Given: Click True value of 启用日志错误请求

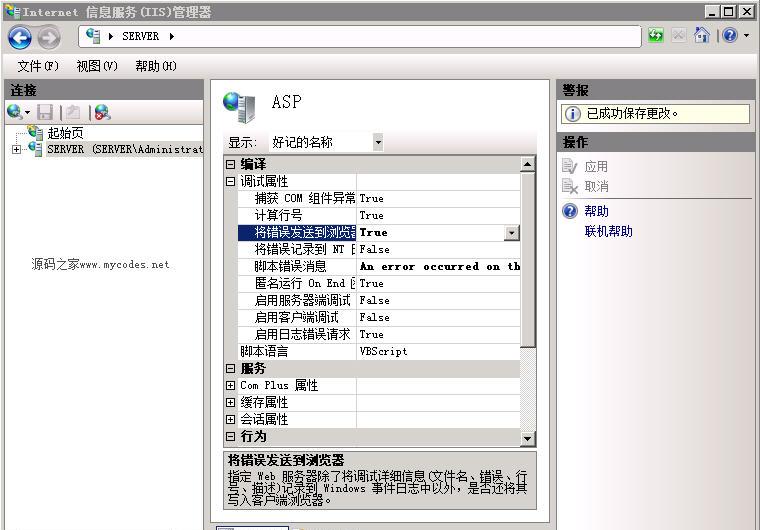Looking at the screenshot, I should [x=372, y=334].
